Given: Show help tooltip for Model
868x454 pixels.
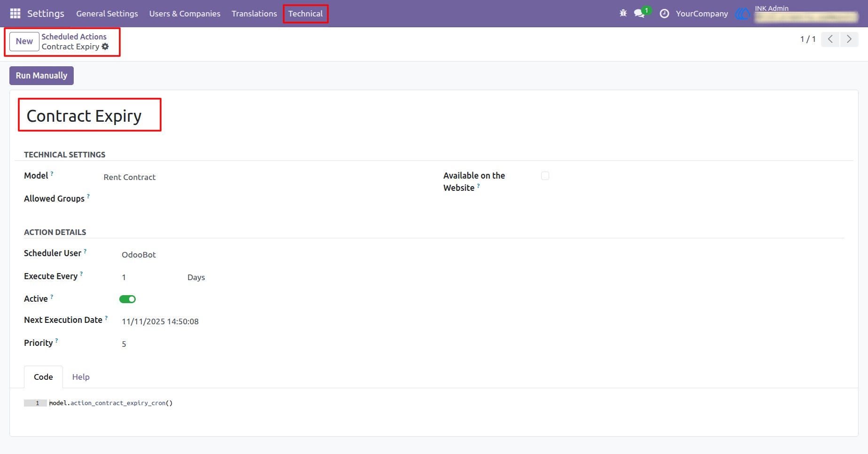Looking at the screenshot, I should point(52,173).
